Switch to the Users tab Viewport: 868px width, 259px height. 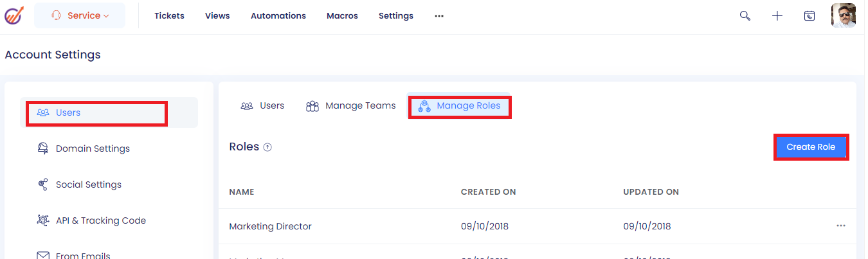pyautogui.click(x=262, y=105)
